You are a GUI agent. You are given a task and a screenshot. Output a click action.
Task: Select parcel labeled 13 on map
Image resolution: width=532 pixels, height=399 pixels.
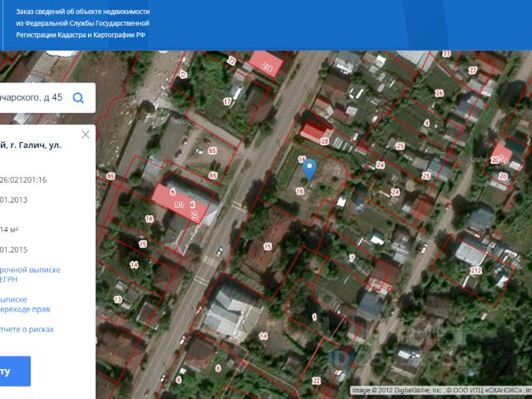pyautogui.click(x=118, y=298)
